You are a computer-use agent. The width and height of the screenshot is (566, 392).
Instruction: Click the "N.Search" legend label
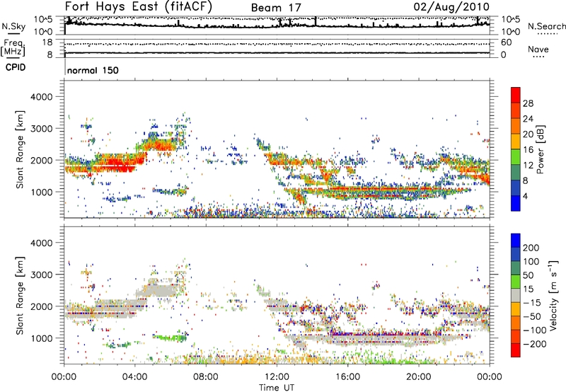click(546, 26)
